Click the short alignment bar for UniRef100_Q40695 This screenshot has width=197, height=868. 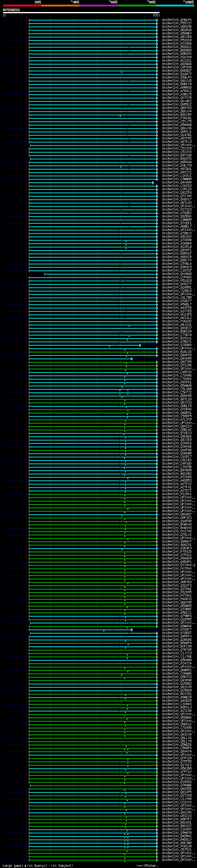[81, 358]
